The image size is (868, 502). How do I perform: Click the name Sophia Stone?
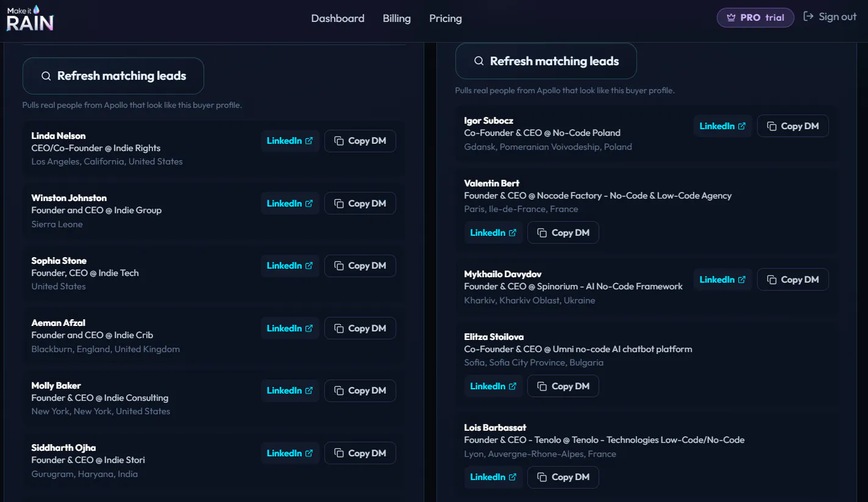pos(59,261)
